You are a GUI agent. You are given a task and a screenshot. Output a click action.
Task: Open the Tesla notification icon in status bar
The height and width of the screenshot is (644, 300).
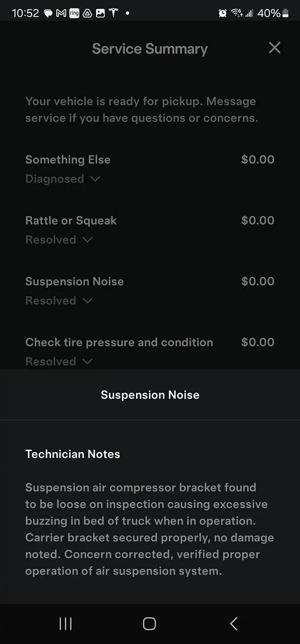click(113, 13)
